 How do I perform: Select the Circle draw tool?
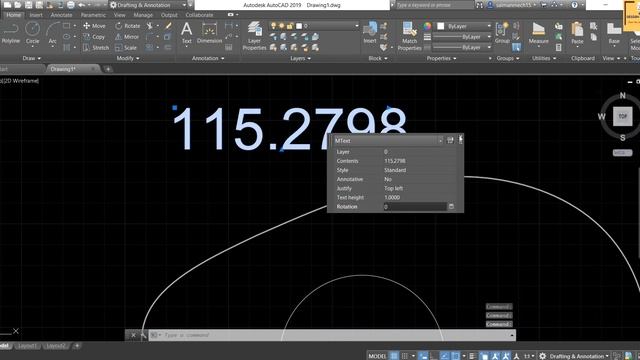pos(33,33)
